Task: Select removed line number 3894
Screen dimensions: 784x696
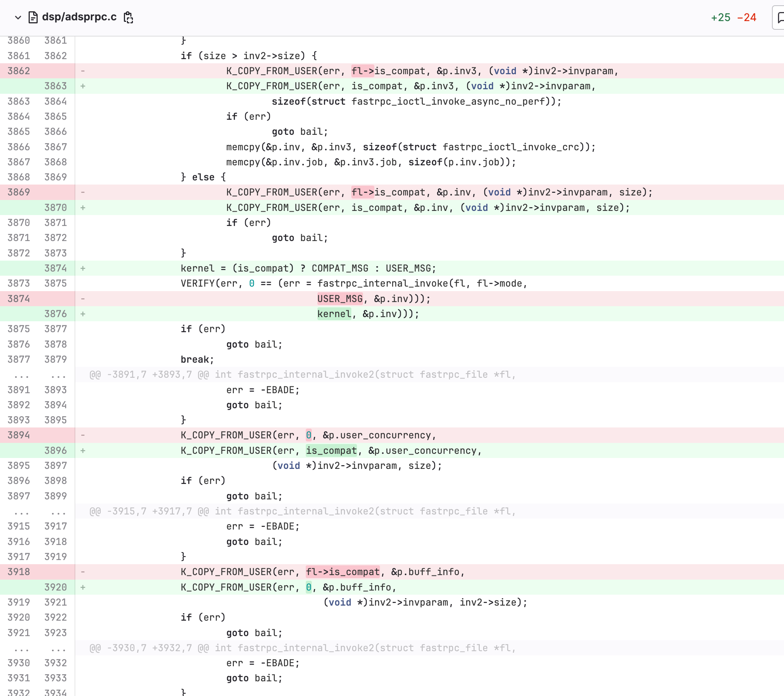Action: pos(19,435)
